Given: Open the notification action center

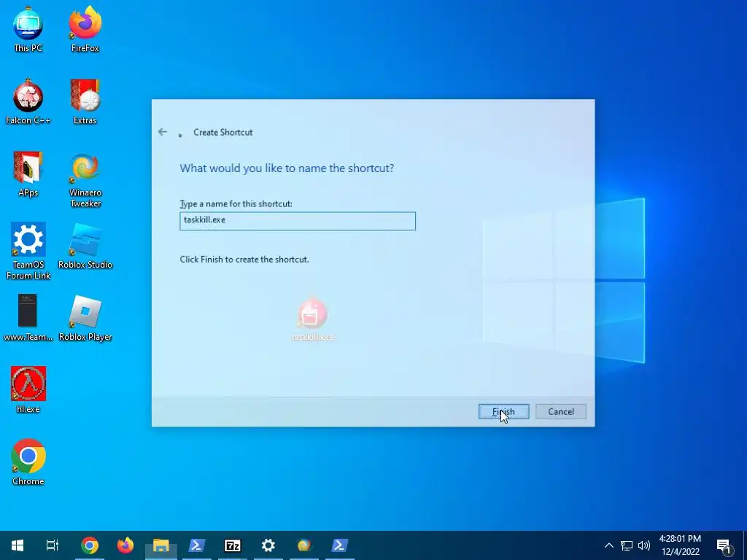Looking at the screenshot, I should pos(724,546).
